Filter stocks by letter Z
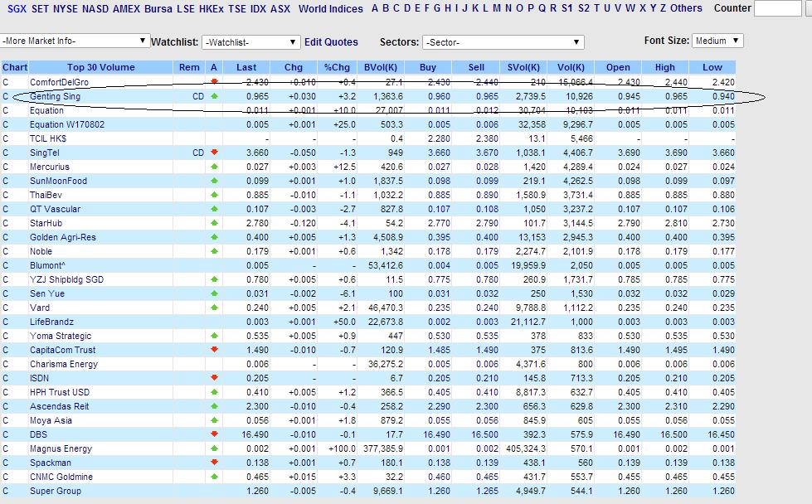812x504 pixels. 663,8
